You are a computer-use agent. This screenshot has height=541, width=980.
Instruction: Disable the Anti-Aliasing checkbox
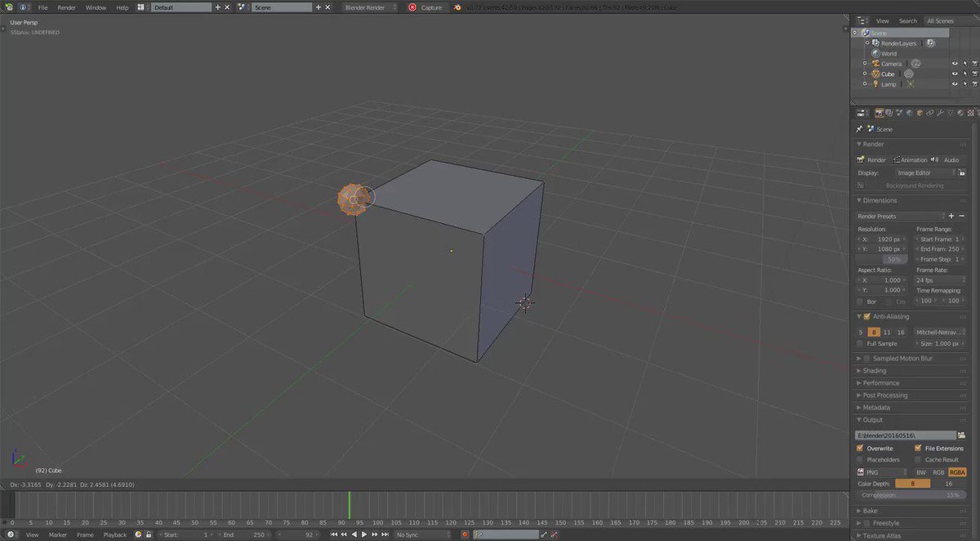pyautogui.click(x=867, y=316)
